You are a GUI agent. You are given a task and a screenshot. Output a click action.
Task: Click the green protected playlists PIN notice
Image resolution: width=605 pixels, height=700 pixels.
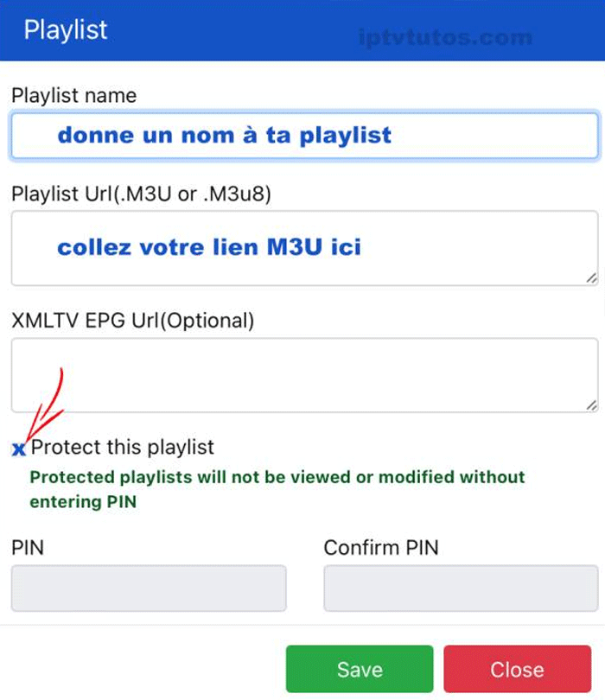277,489
